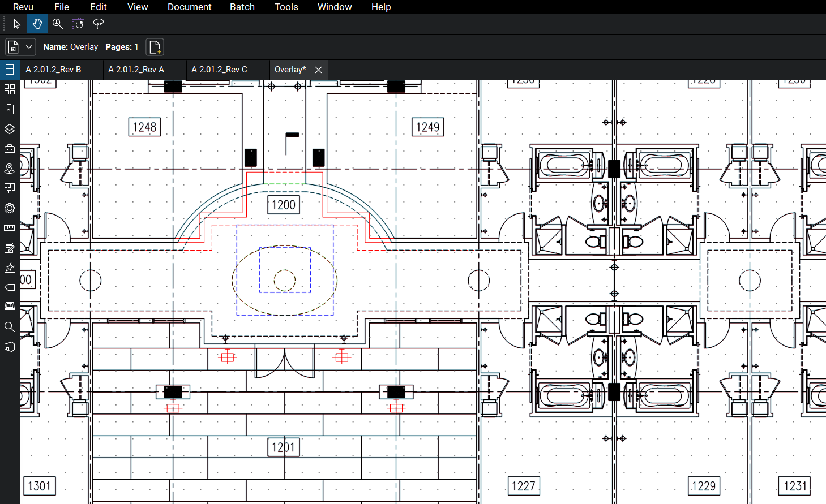Select the arrow Select tool
The image size is (826, 504).
tap(17, 24)
